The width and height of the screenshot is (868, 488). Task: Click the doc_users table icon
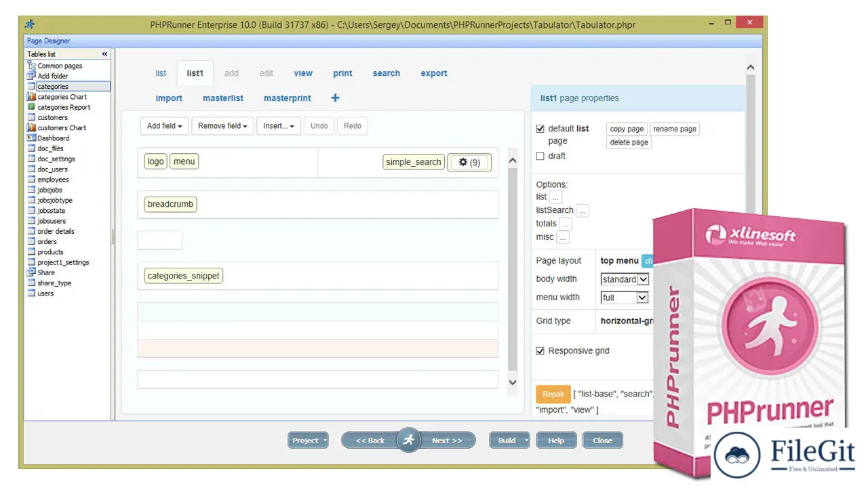tap(31, 169)
